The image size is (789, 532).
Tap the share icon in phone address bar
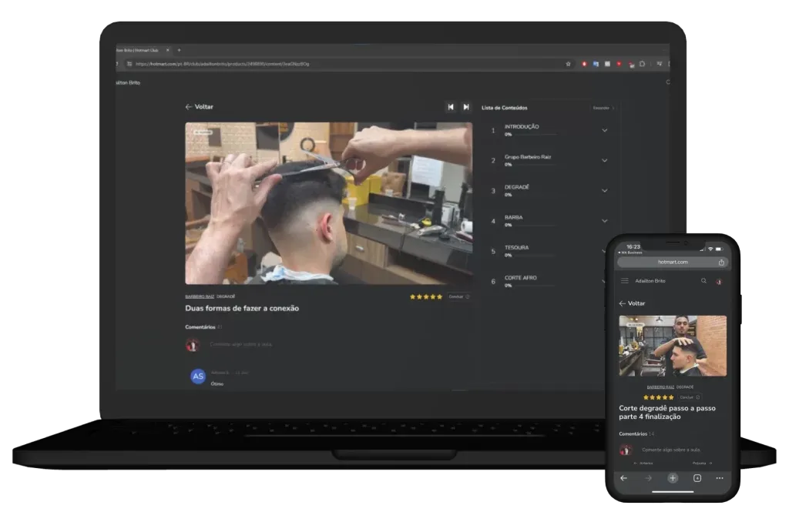pos(721,263)
